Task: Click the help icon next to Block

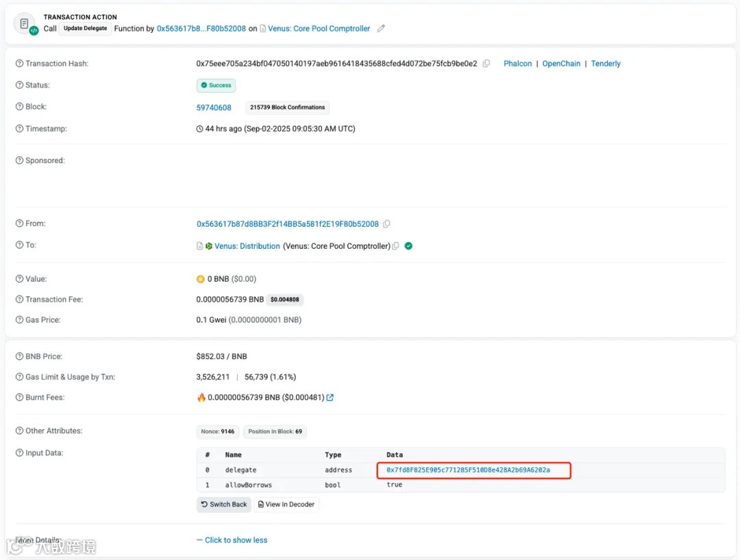Action: (19, 107)
